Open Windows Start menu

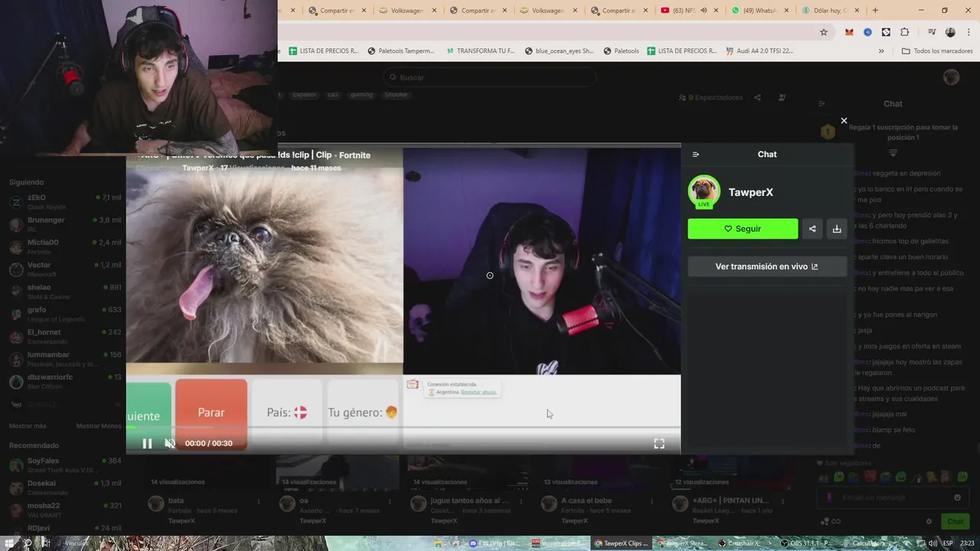tap(8, 543)
